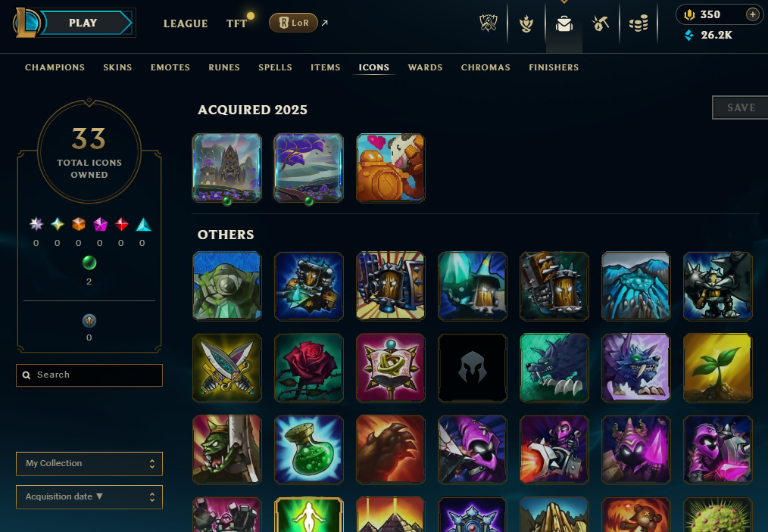Open the Clash trophy icon
The height and width of the screenshot is (532, 768).
[x=526, y=23]
